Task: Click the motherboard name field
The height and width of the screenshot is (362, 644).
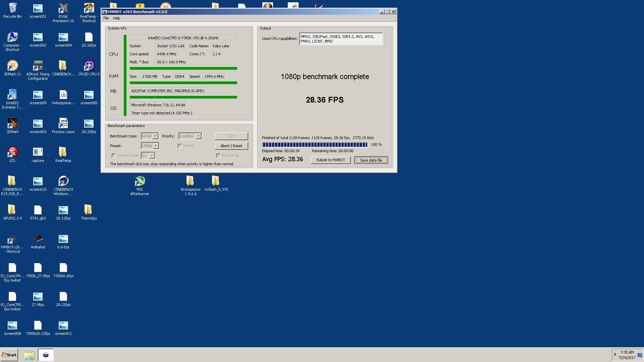Action: (x=168, y=91)
